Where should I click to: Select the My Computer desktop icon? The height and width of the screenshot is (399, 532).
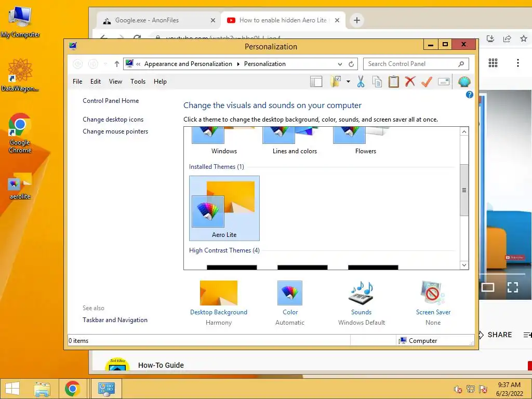(x=20, y=22)
